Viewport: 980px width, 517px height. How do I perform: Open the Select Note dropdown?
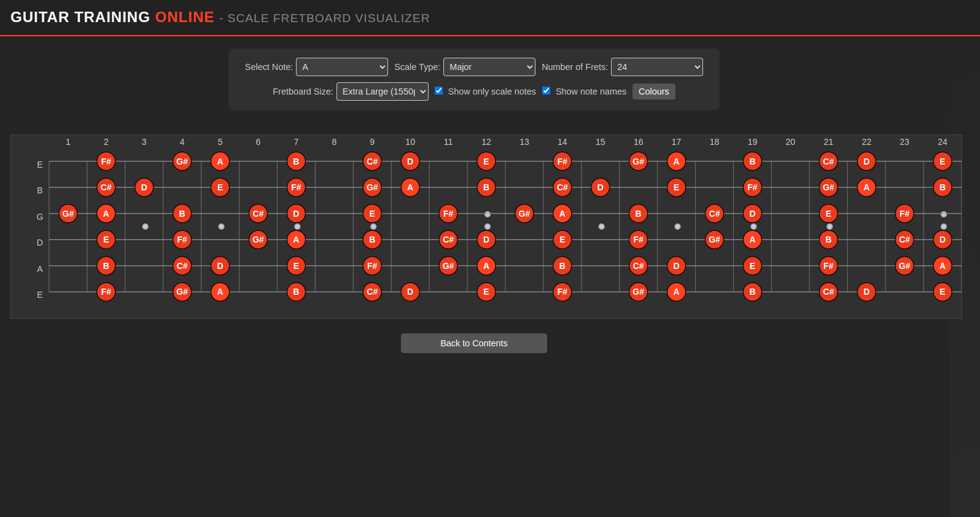(x=342, y=67)
